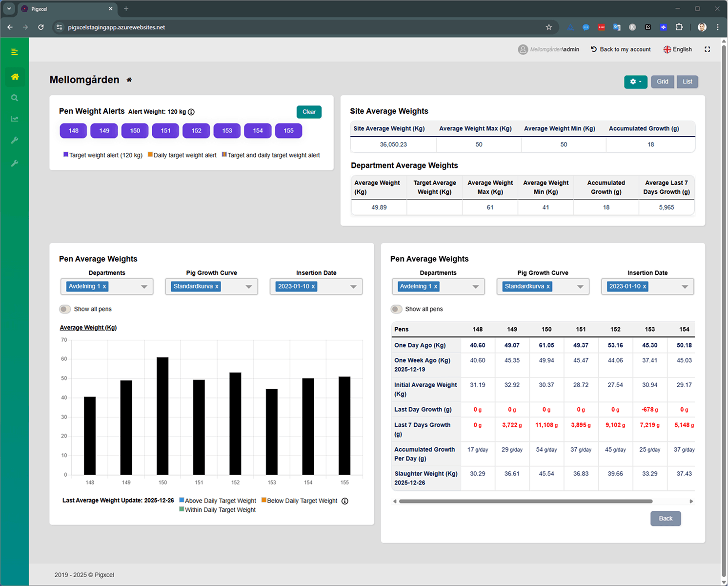This screenshot has height=586, width=728.
Task: Click the search magnifier sidebar icon
Action: pos(15,98)
